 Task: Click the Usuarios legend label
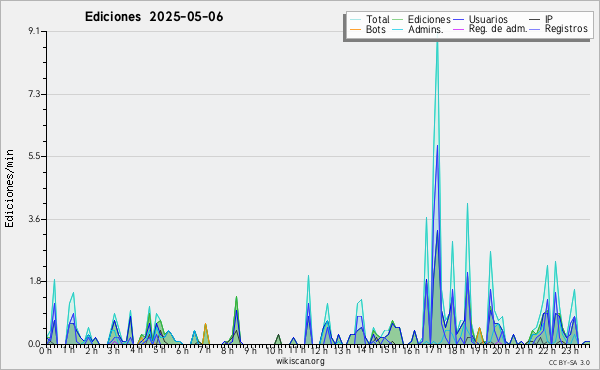pyautogui.click(x=488, y=19)
